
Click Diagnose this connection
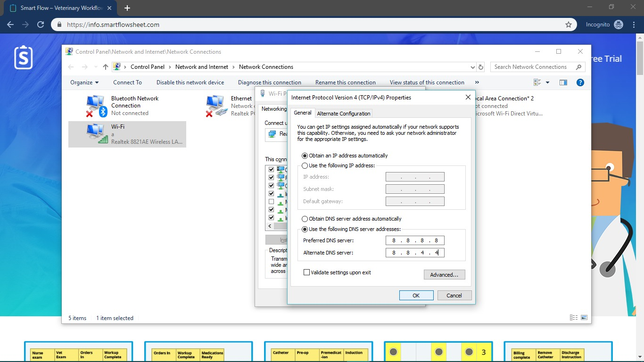point(270,82)
